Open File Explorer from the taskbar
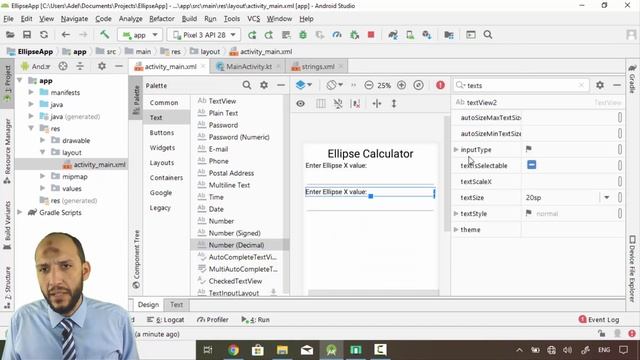Viewport: 640px width, 360px height. point(282,350)
